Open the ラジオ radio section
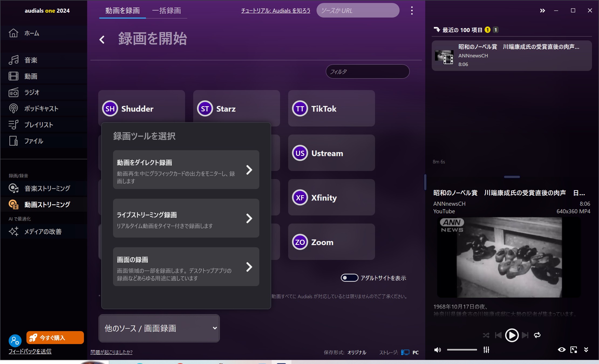Image resolution: width=599 pixels, height=364 pixels. 44,92
